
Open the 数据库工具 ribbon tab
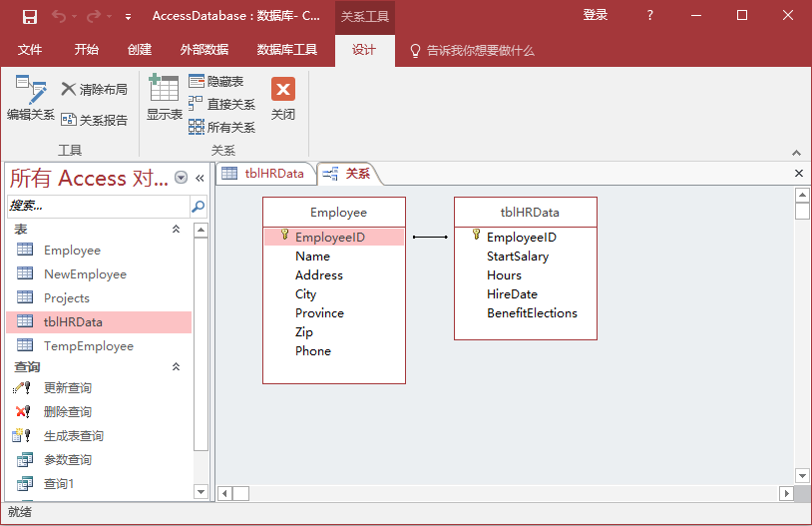287,50
